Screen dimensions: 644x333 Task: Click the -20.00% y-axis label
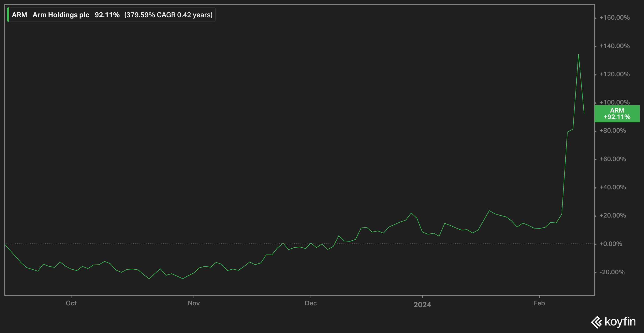tap(612, 272)
